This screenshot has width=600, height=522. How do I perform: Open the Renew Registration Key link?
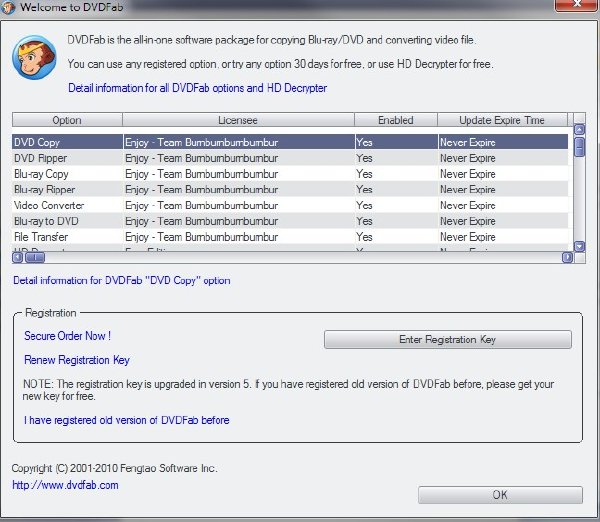coord(77,360)
